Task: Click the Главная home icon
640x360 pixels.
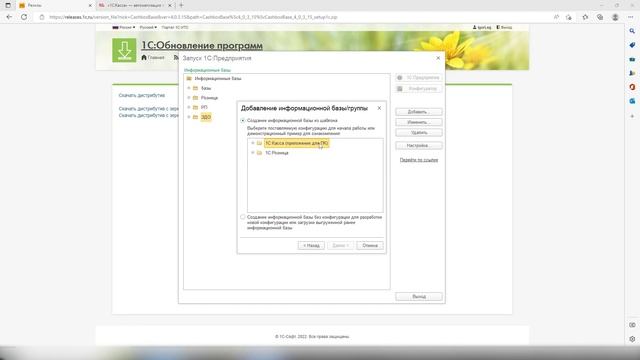Action: (x=144, y=58)
